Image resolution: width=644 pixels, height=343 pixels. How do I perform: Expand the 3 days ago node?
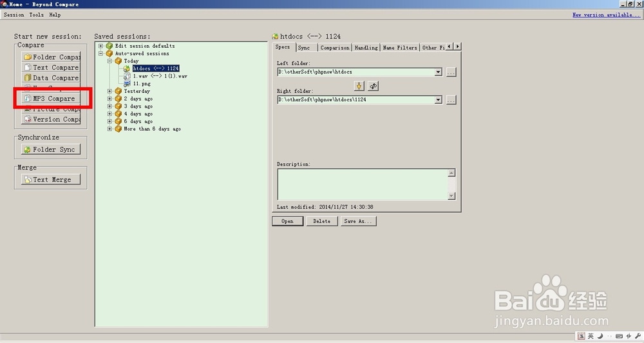[x=109, y=106]
